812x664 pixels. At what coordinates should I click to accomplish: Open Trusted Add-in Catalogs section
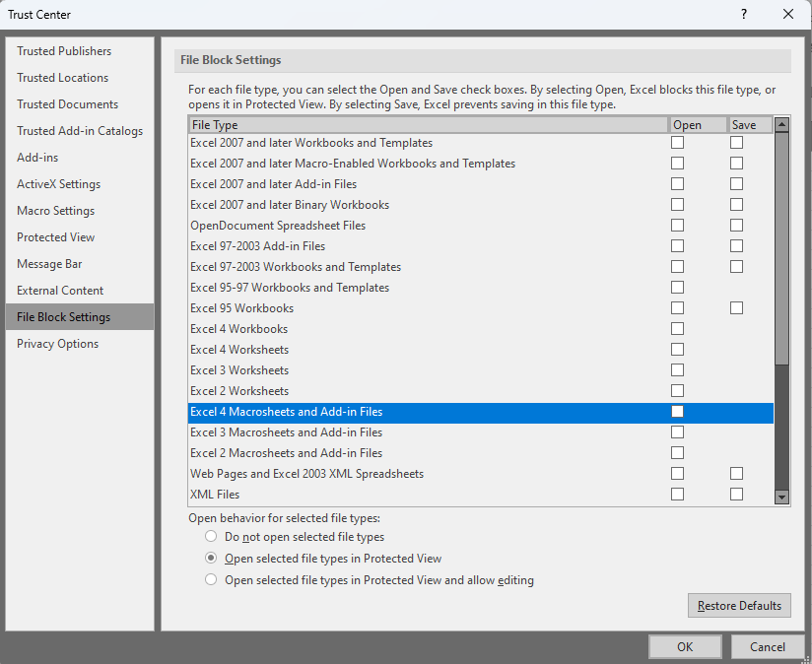(x=79, y=131)
